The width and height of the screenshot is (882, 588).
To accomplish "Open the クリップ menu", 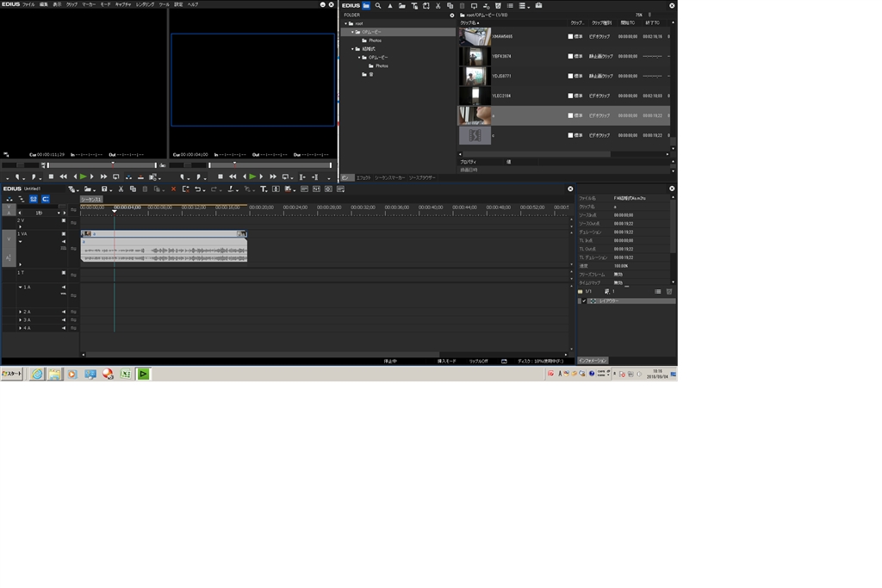I will [72, 4].
